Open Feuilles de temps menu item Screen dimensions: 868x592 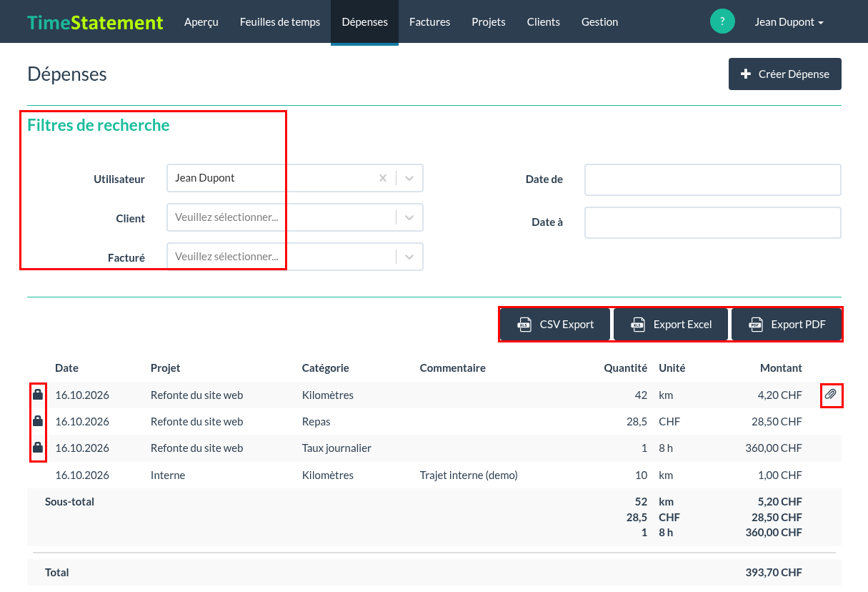point(280,21)
